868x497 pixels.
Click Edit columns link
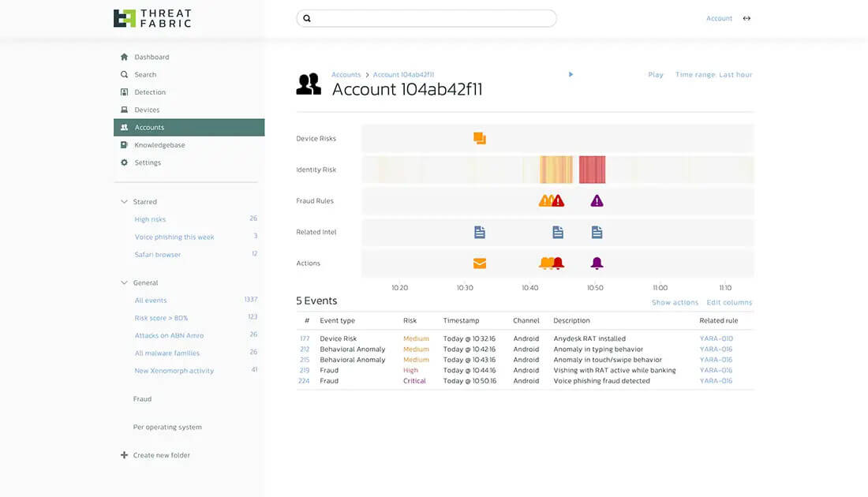tap(729, 302)
